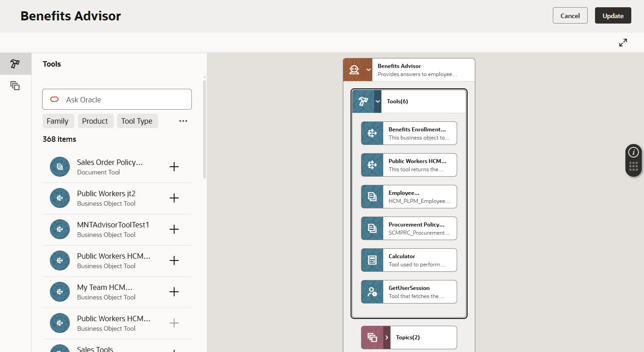
Task: Click the tools list vertical scrollbar
Action: point(205,129)
